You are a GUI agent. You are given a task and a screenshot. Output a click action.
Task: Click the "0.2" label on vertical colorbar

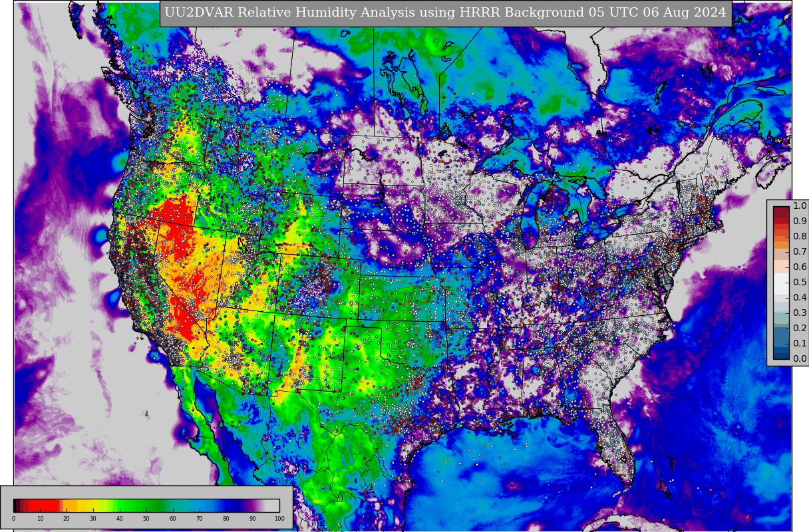[800, 328]
